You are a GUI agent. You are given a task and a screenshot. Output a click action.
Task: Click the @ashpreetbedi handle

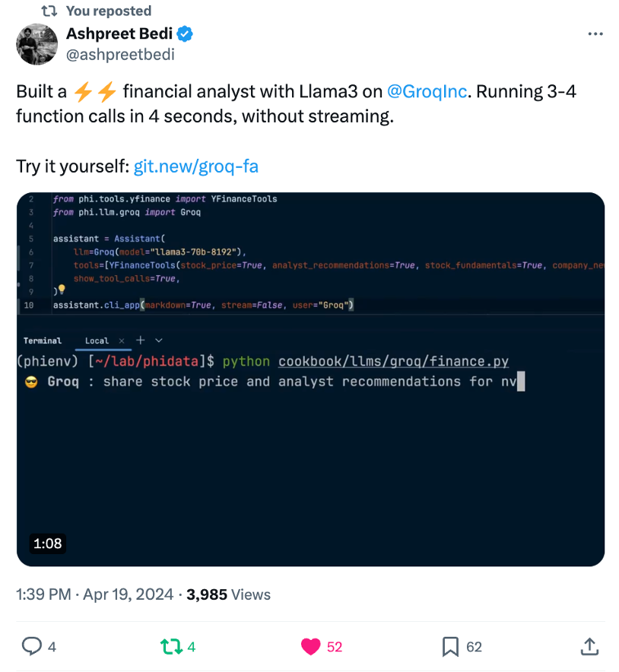[x=120, y=54]
